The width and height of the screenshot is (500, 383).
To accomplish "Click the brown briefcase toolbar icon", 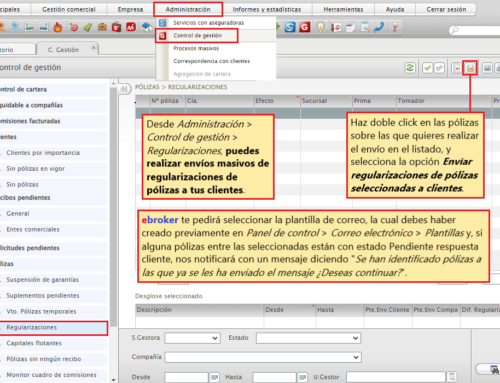I will pyautogui.click(x=102, y=27).
